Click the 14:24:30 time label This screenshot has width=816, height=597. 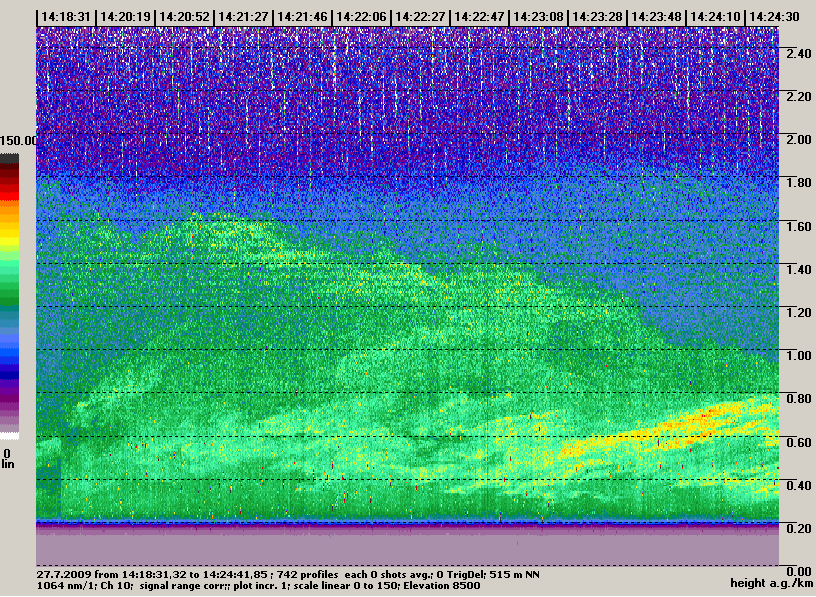774,17
